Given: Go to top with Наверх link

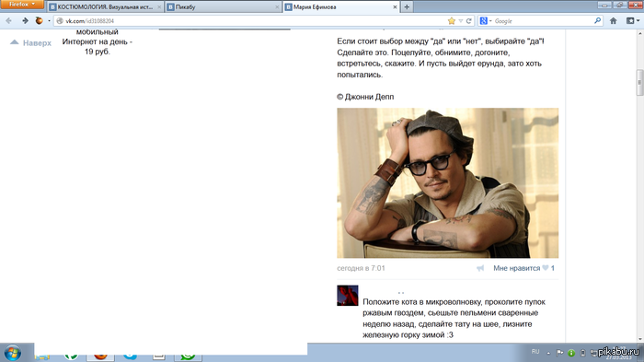Looking at the screenshot, I should 30,42.
